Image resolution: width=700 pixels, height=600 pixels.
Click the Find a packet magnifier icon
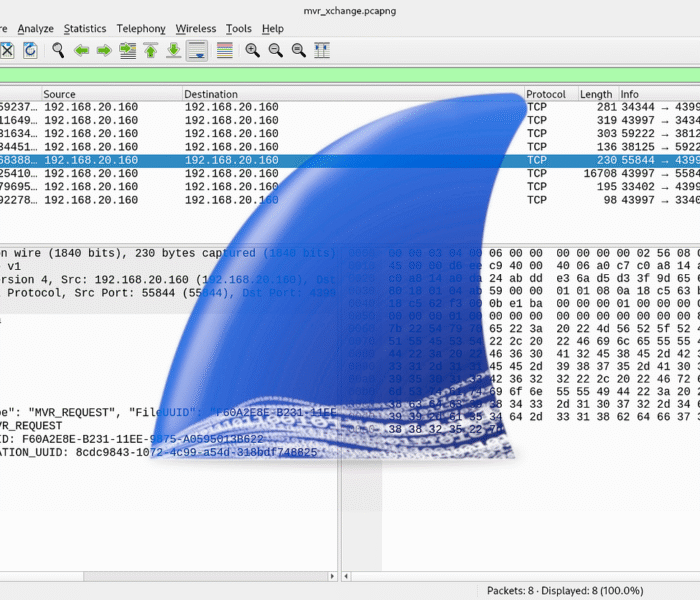coord(58,50)
